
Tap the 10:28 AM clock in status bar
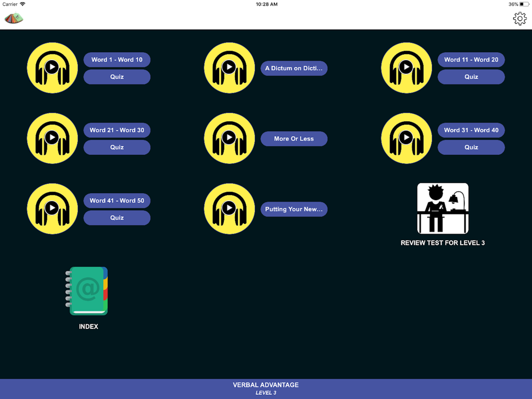[x=267, y=4]
